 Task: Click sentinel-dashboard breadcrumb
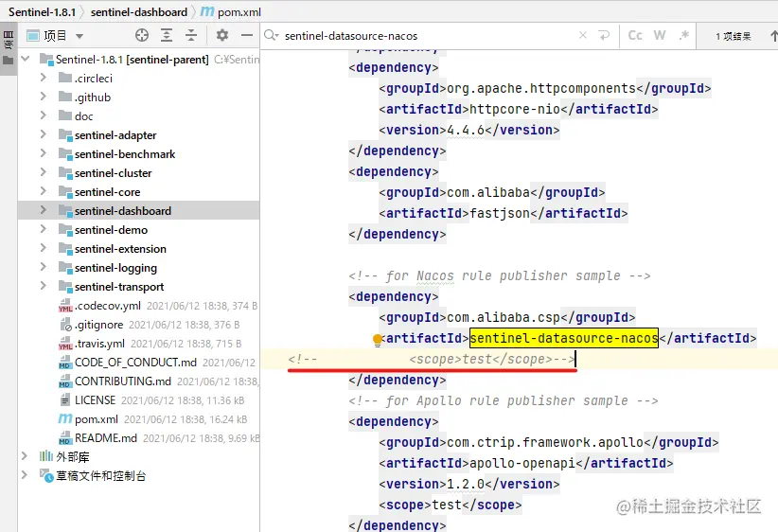(139, 12)
